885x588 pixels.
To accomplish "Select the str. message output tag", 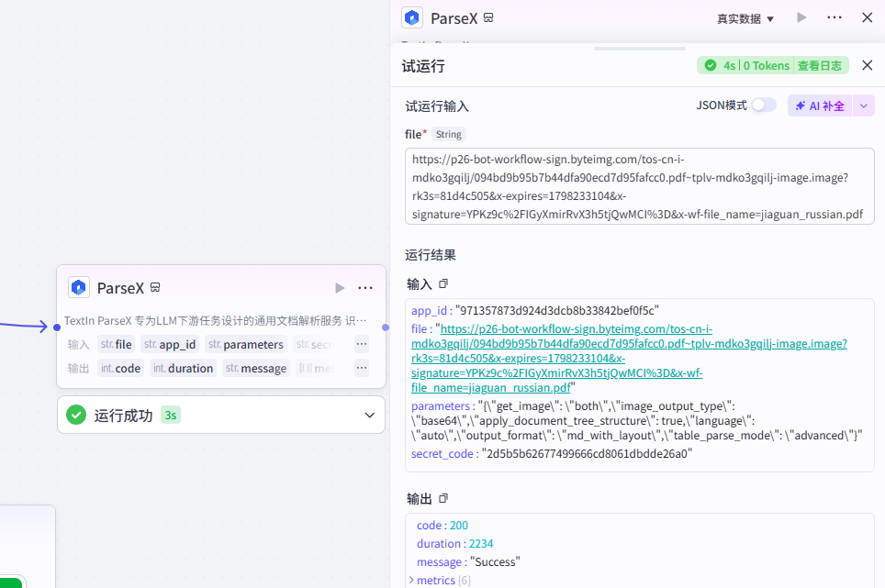I will coord(256,368).
